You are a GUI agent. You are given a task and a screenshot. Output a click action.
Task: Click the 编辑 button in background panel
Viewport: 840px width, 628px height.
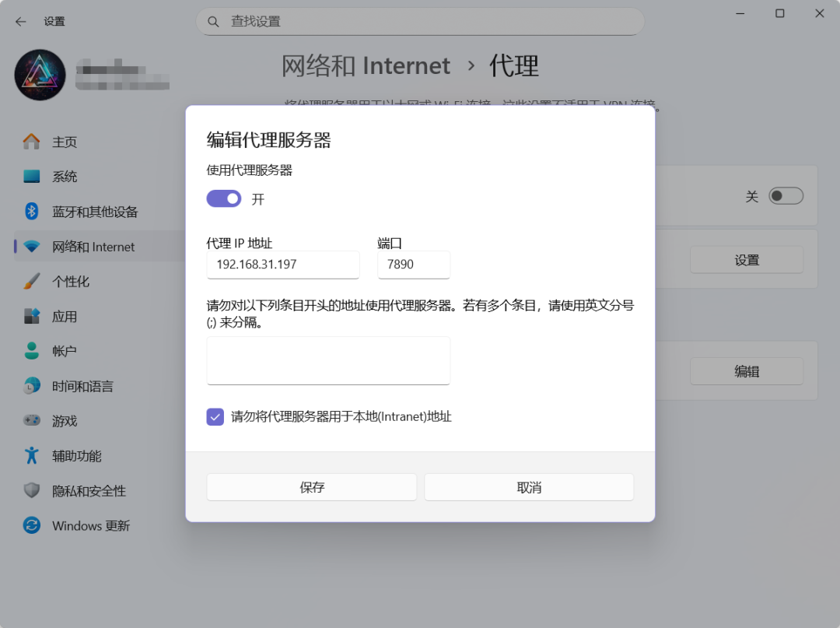[746, 371]
